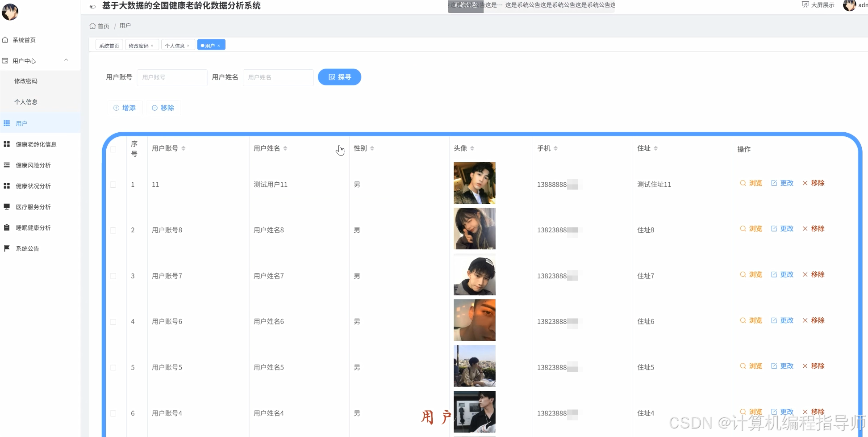Check the select-all checkbox in table header
This screenshot has height=437, width=868.
pos(113,149)
